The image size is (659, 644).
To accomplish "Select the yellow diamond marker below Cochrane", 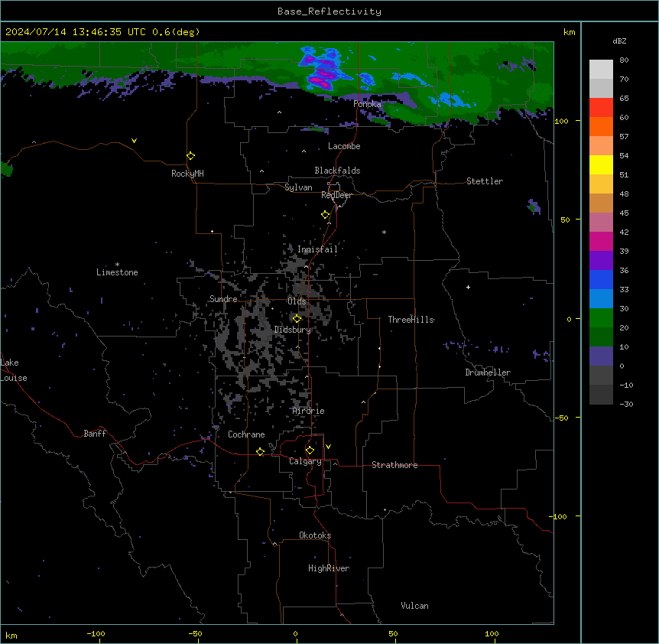I will [x=260, y=451].
